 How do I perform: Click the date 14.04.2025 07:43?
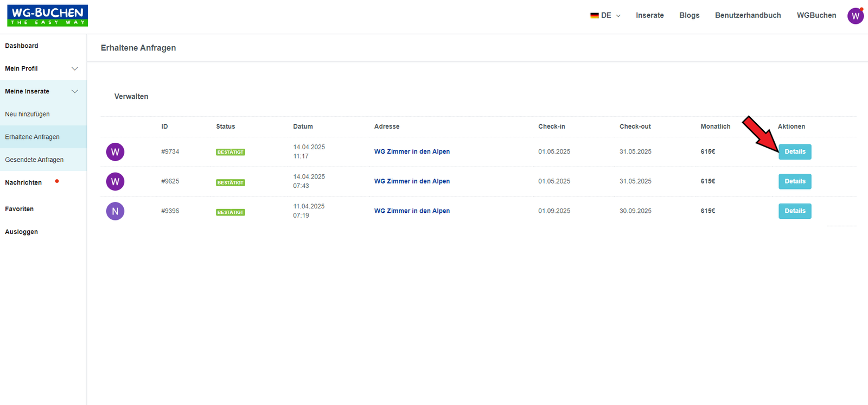click(x=309, y=181)
